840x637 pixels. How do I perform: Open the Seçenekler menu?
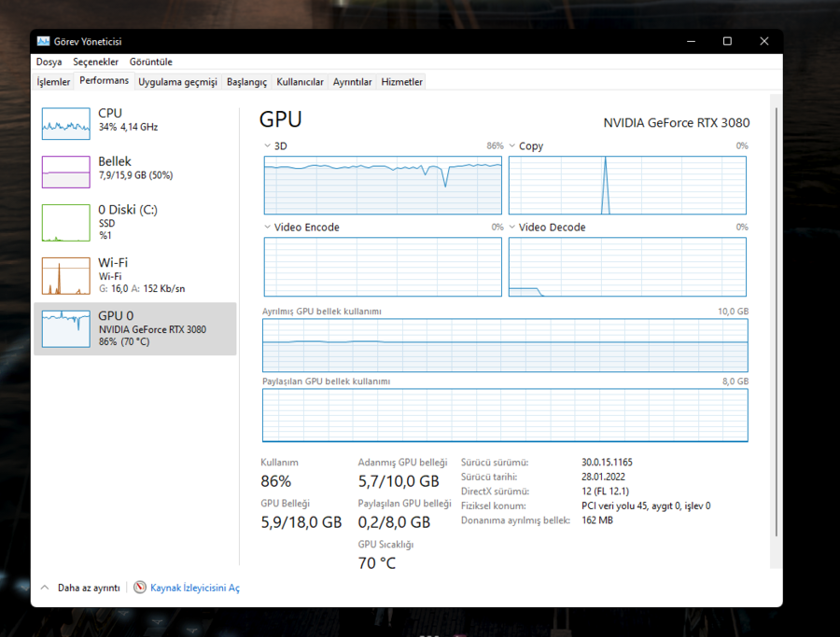tap(95, 62)
